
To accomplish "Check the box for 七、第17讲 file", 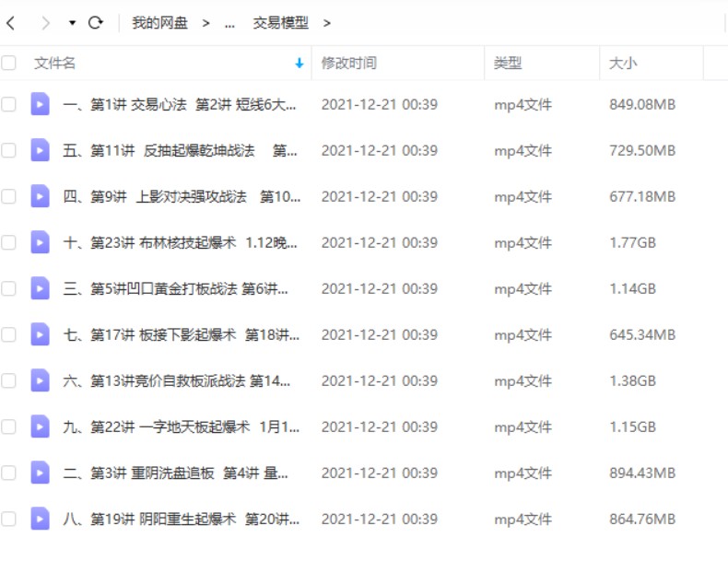I will pos(8,334).
